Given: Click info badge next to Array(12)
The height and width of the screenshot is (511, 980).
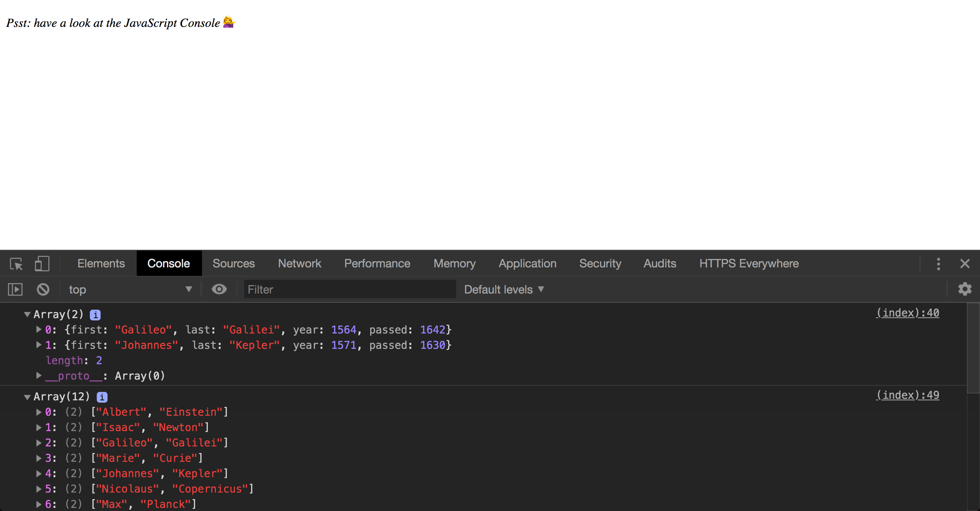Looking at the screenshot, I should point(102,397).
